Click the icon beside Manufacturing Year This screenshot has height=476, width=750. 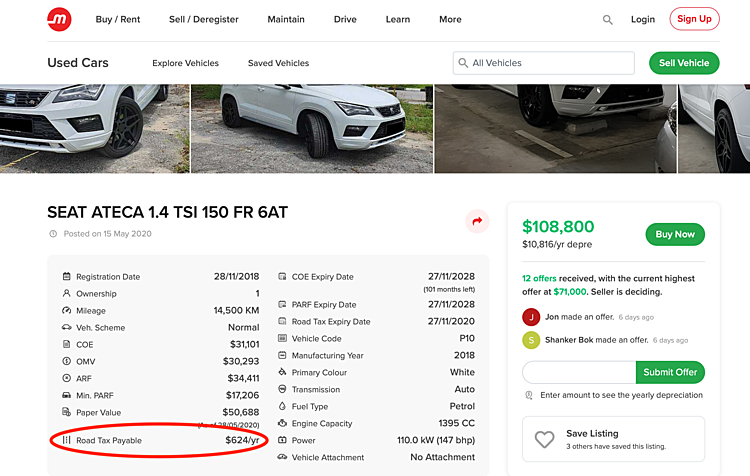coord(282,355)
